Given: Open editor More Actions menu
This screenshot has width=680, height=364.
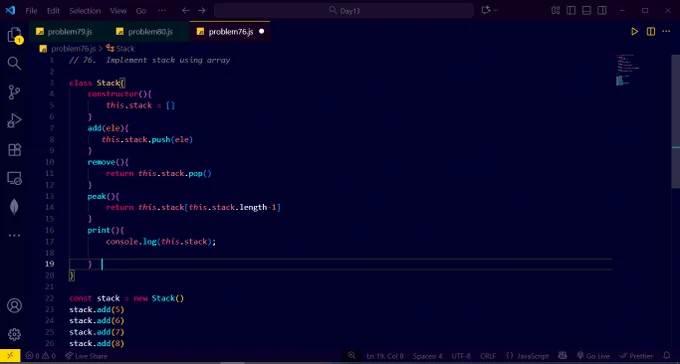Looking at the screenshot, I should [666, 31].
